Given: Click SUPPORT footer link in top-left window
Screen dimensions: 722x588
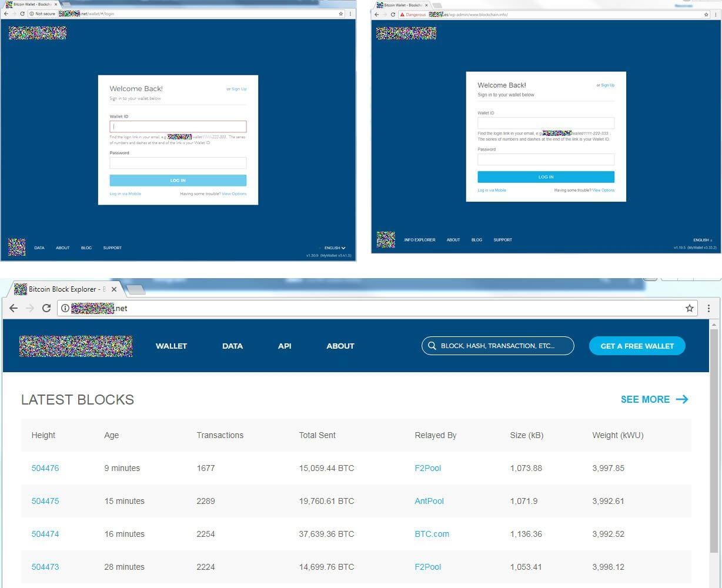Looking at the screenshot, I should click(x=112, y=248).
